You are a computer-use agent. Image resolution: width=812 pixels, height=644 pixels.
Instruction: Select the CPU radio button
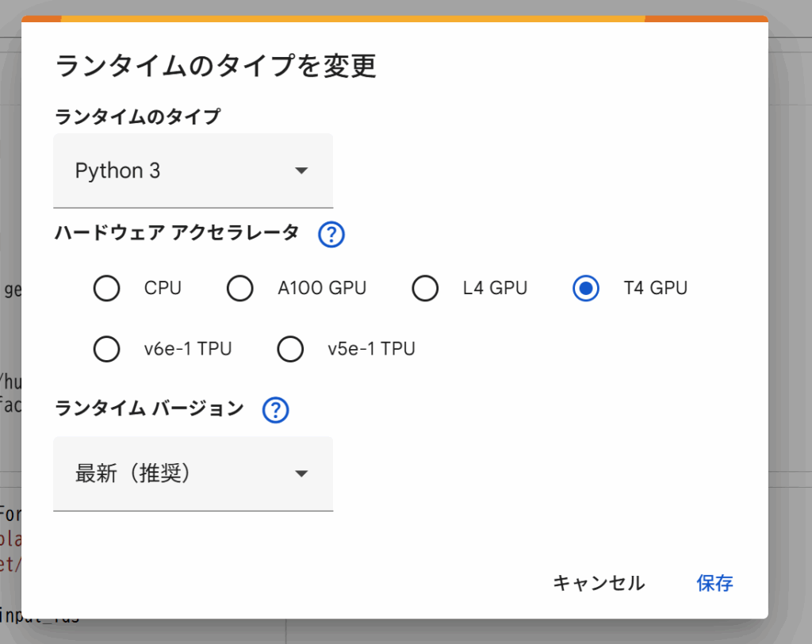[x=106, y=289]
